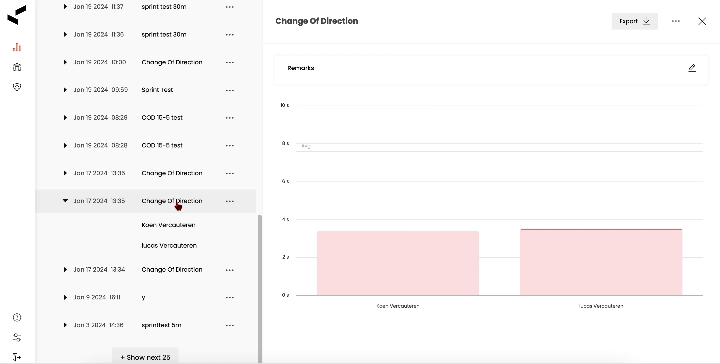Select Koen Vercauteren under the expanded session

click(x=169, y=225)
